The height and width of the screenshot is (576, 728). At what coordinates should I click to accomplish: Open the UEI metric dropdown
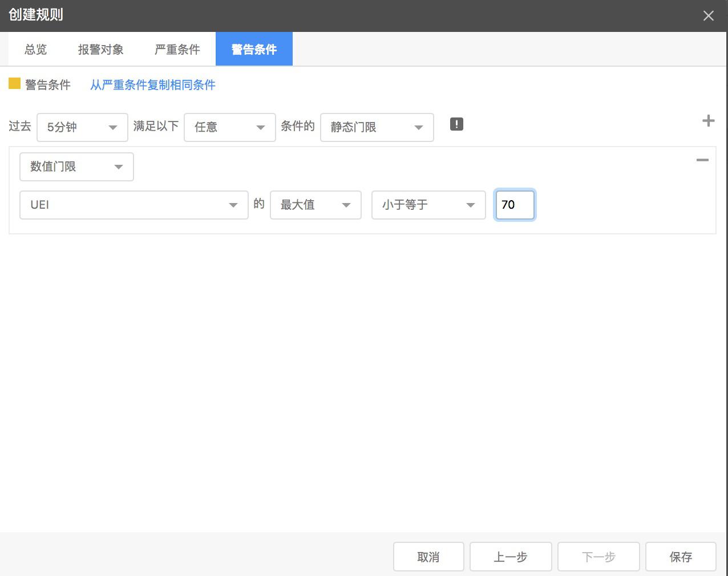[134, 205]
